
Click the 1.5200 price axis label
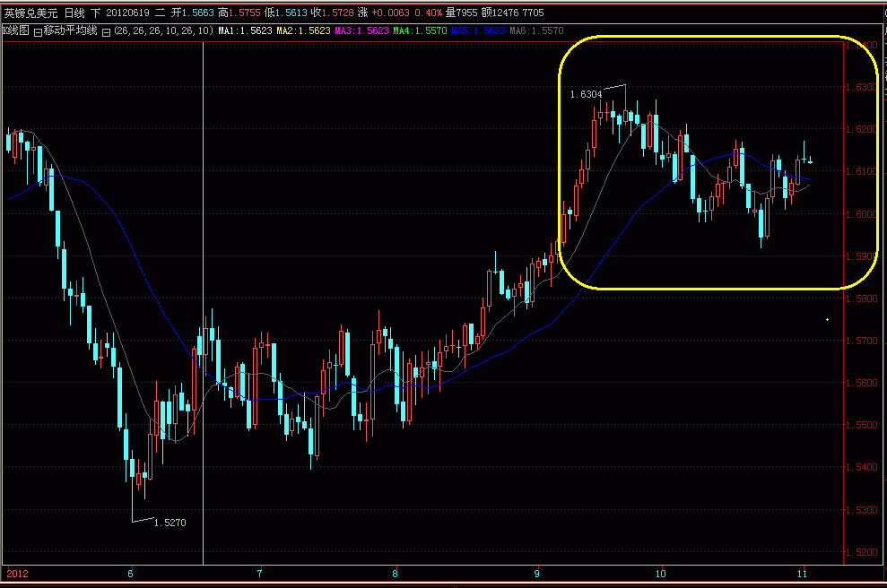point(861,552)
